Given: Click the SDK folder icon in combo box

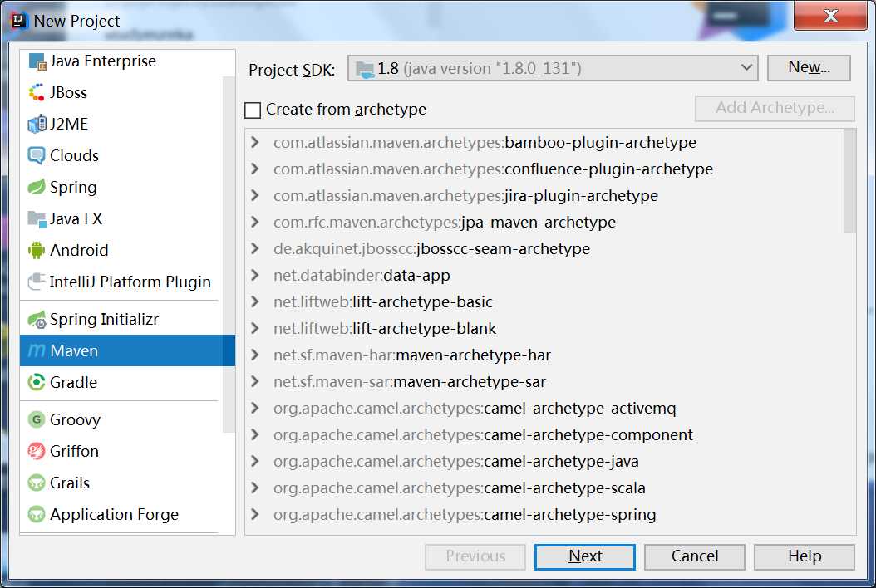Looking at the screenshot, I should pyautogui.click(x=365, y=69).
